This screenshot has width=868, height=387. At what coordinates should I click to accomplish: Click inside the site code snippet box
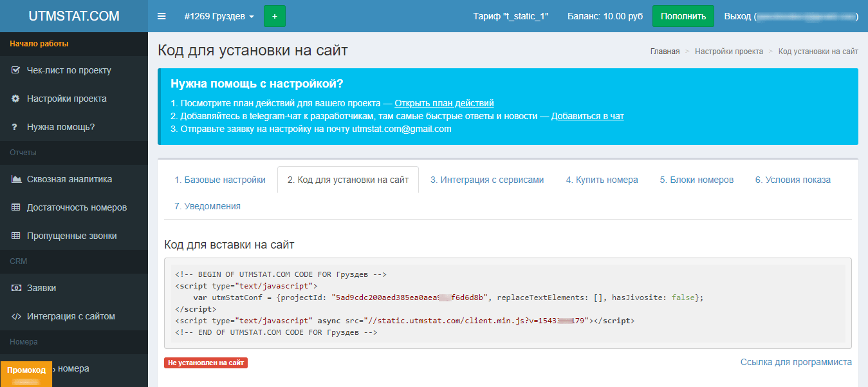pos(508,303)
